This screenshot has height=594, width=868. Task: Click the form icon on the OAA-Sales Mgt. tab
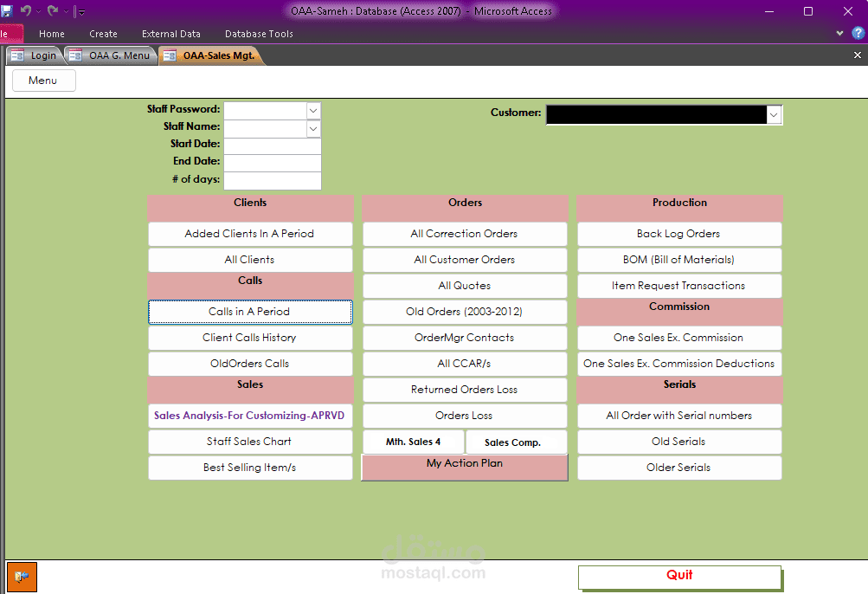pos(170,54)
